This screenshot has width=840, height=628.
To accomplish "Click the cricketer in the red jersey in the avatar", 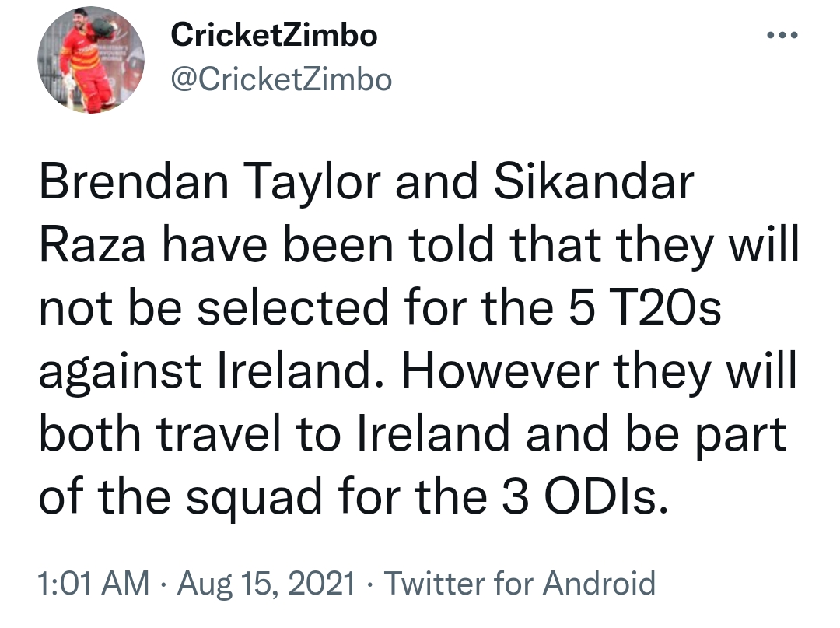I will (x=86, y=61).
